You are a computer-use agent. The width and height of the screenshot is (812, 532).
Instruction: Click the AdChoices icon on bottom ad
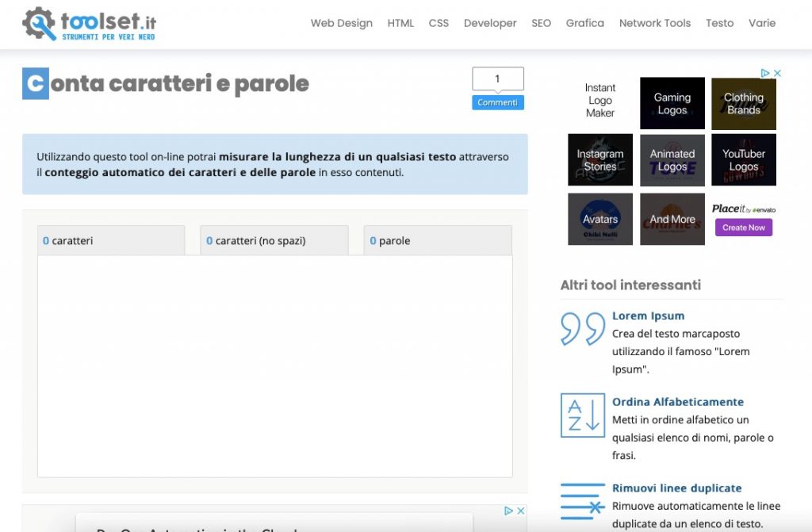point(509,511)
